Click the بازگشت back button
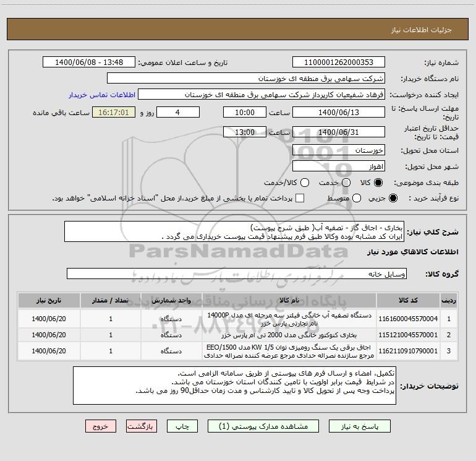The width and height of the screenshot is (476, 461). [142, 426]
